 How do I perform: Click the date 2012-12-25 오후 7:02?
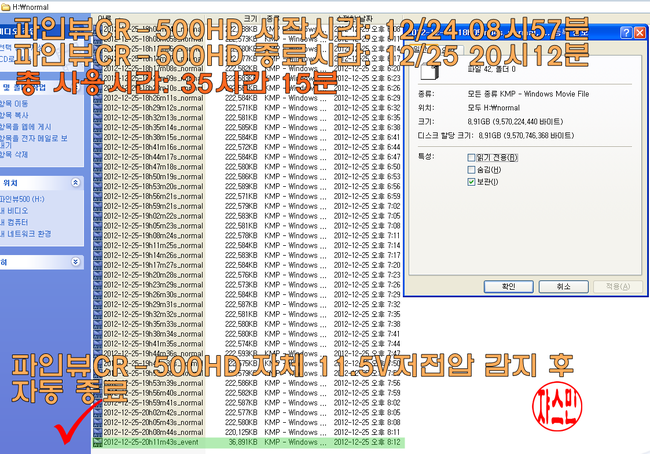coord(367,206)
